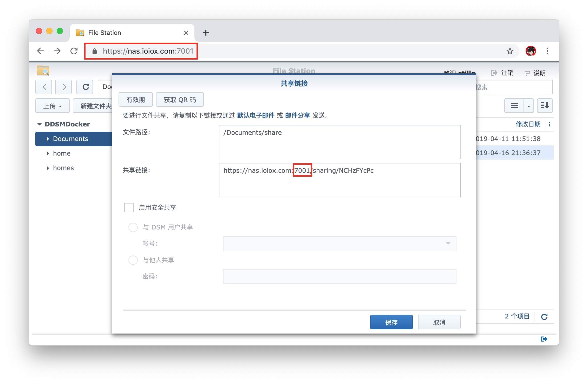This screenshot has height=384, width=588.
Task: Click the bottom status bar refresh icon
Action: tap(544, 317)
